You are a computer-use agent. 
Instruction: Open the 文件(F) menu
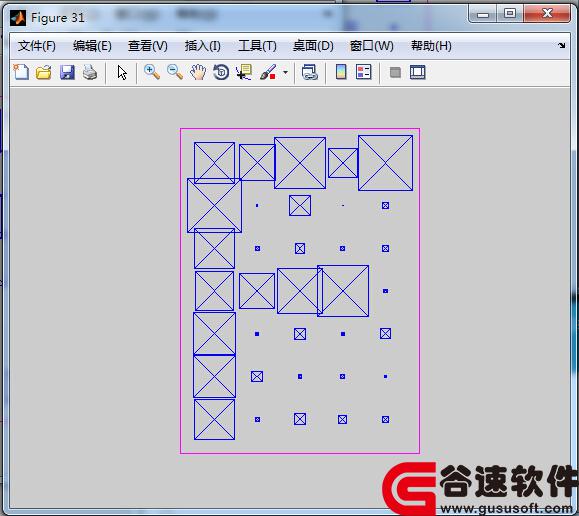coord(37,46)
